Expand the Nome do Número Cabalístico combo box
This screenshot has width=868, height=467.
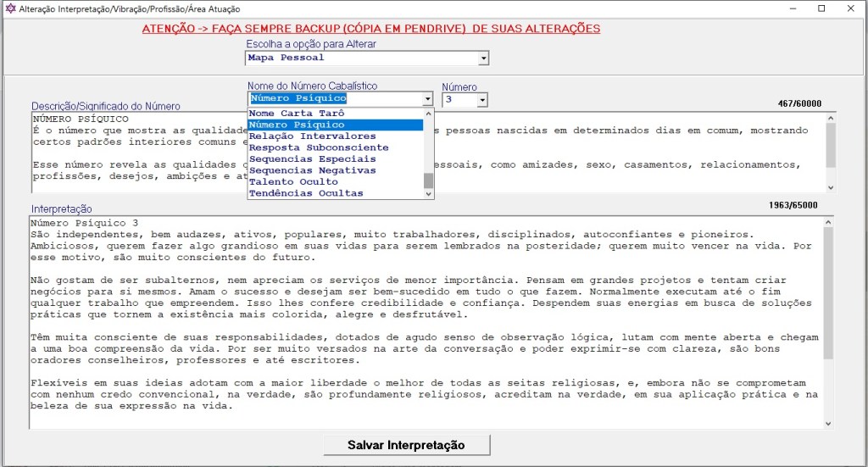click(427, 99)
